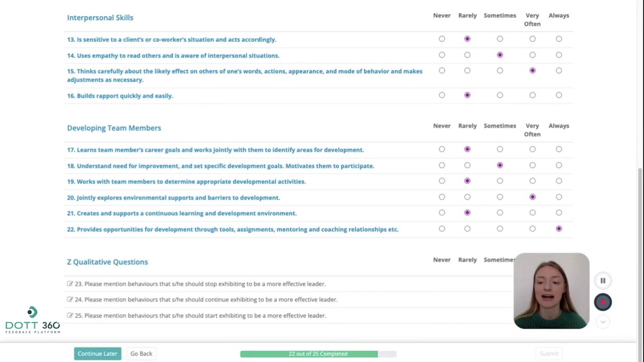
Task: Click the edit icon beside question 25
Action: 70,315
